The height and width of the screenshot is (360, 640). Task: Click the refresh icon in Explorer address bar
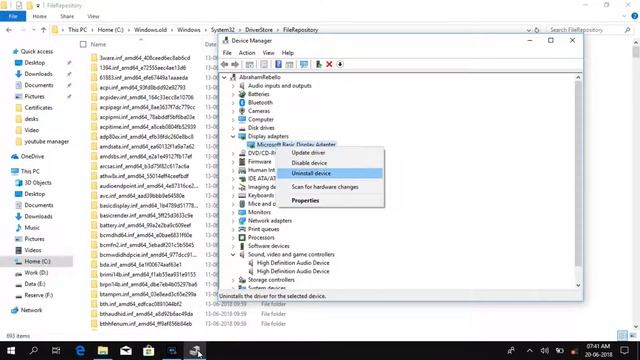[537, 30]
